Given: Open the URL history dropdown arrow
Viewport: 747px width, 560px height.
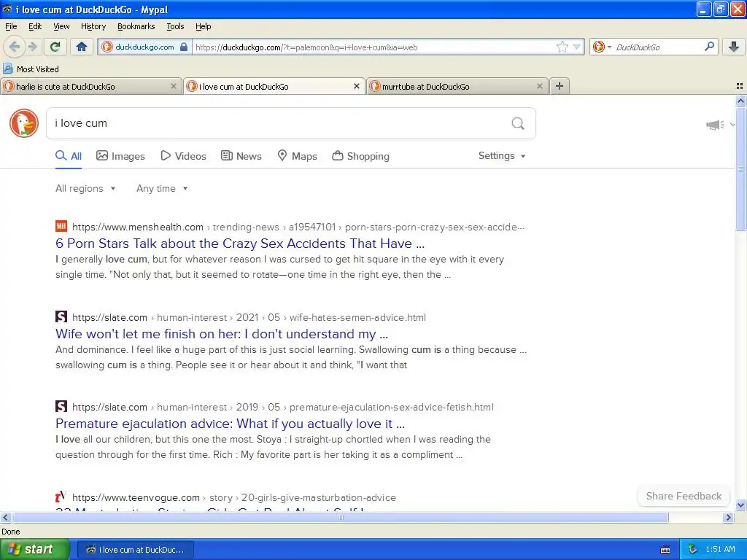Looking at the screenshot, I should coord(577,47).
